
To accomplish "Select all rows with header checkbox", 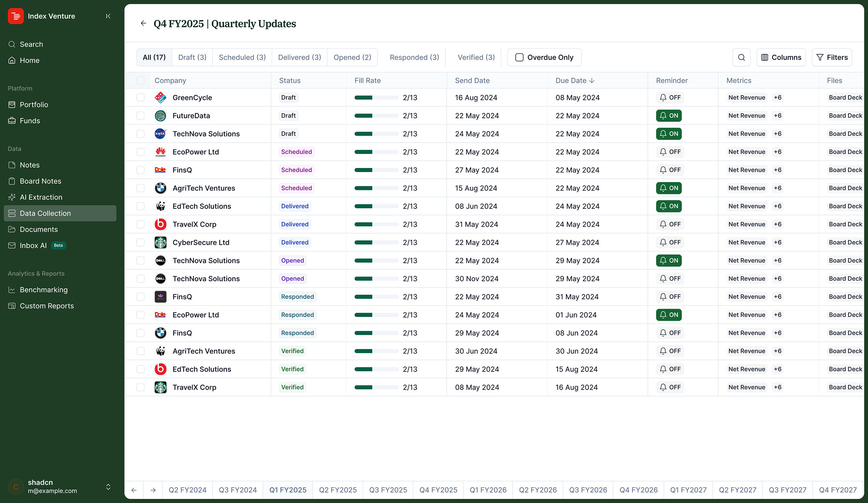I will 141,80.
